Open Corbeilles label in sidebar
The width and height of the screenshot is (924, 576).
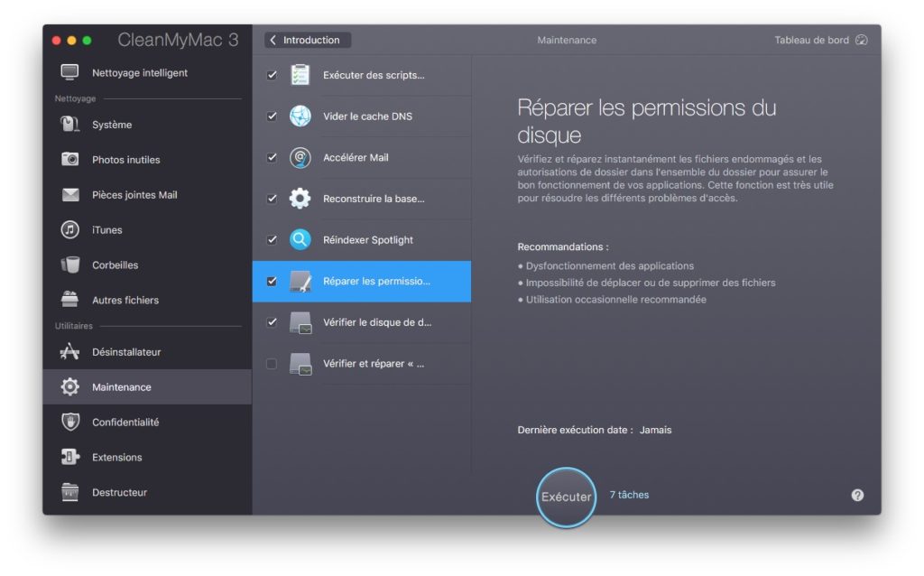tap(115, 265)
